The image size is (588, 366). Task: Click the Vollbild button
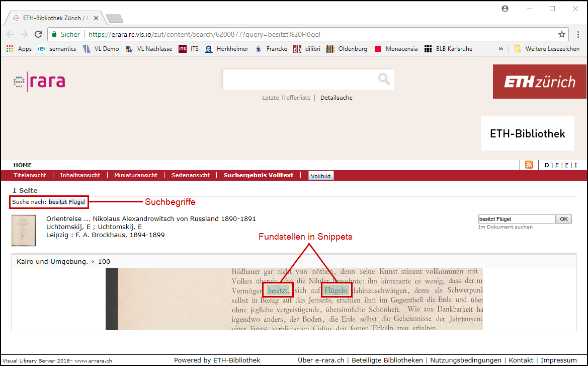(x=320, y=176)
